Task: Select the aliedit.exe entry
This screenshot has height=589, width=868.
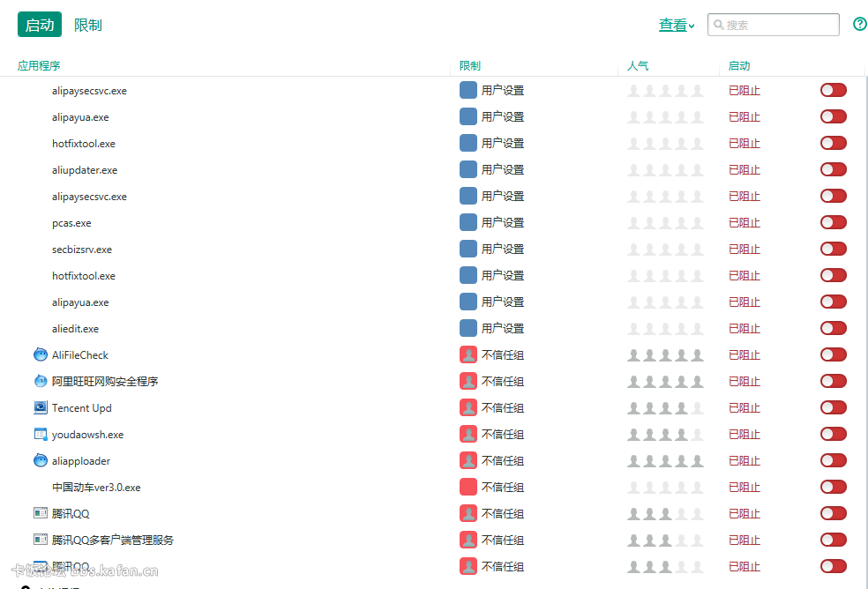Action: [75, 329]
